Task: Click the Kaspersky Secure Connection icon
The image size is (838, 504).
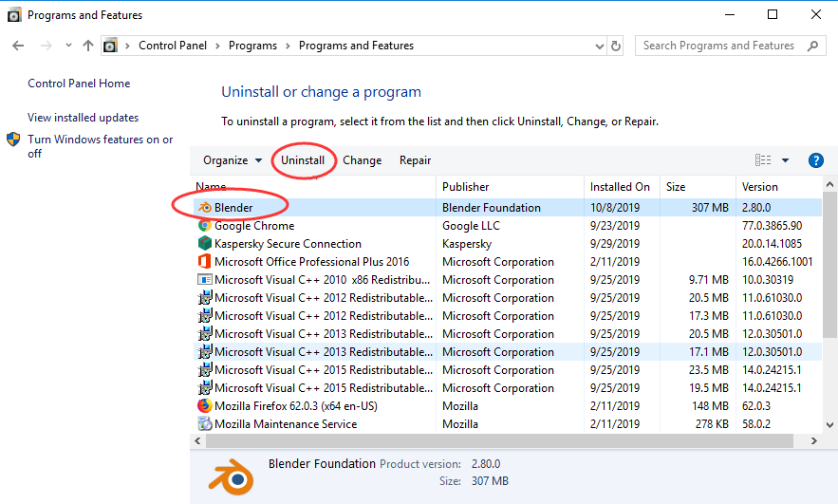Action: pyautogui.click(x=205, y=244)
